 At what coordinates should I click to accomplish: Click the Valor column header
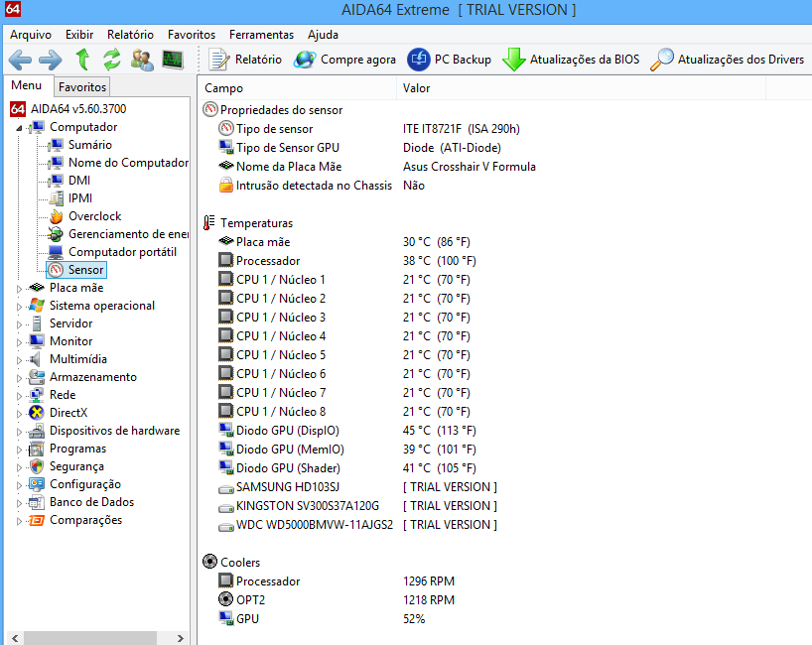(581, 88)
